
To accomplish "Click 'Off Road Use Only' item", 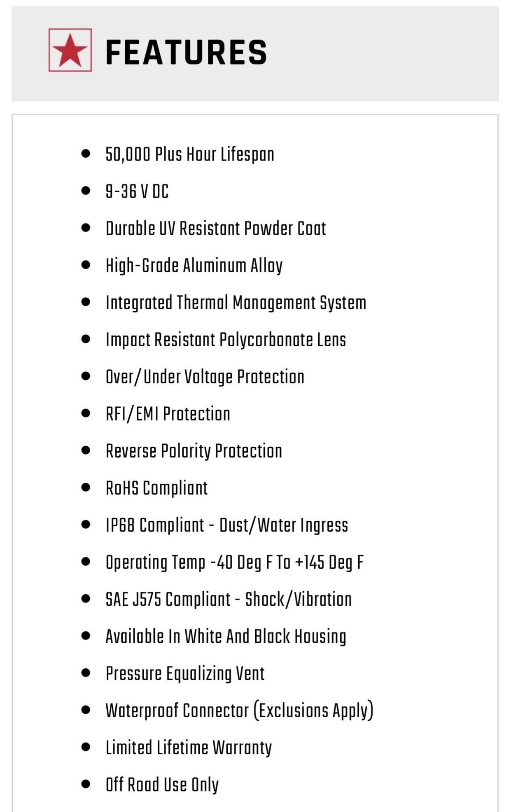I will click(162, 785).
